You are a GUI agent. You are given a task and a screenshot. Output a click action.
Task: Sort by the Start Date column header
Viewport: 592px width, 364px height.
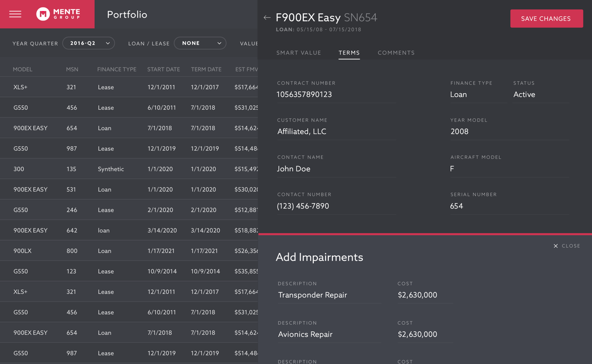163,69
